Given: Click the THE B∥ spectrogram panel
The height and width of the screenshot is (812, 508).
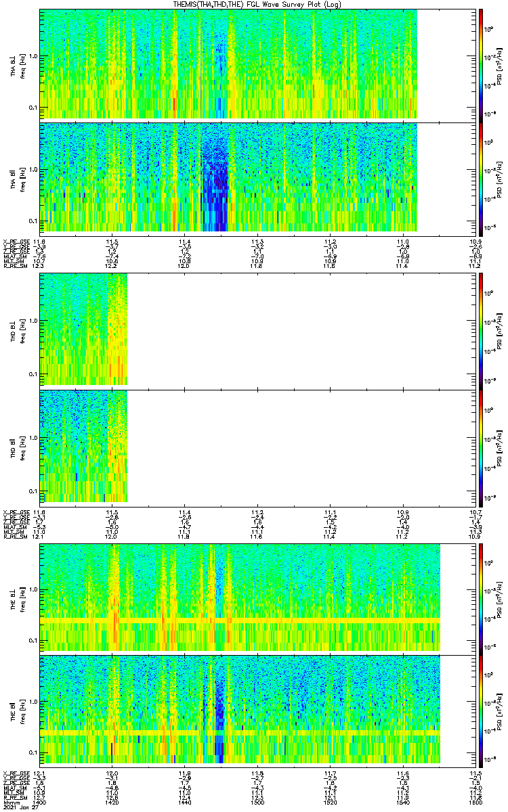Looking at the screenshot, I should 257,711.
